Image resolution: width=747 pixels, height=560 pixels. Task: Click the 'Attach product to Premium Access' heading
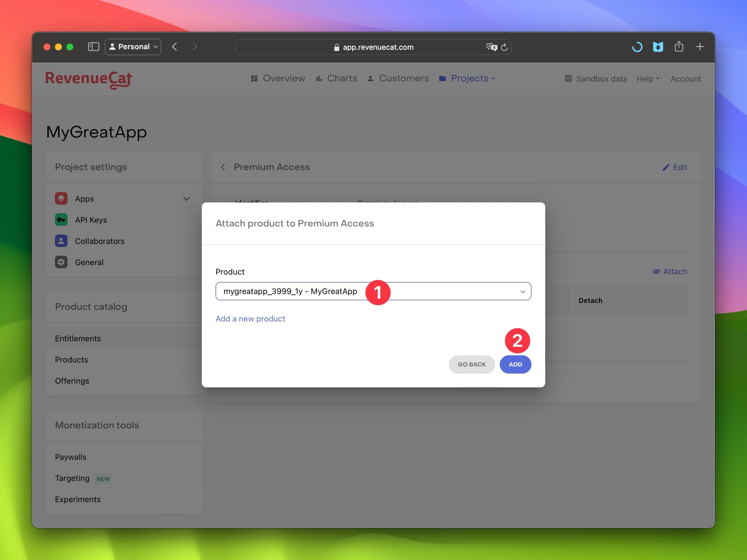295,223
